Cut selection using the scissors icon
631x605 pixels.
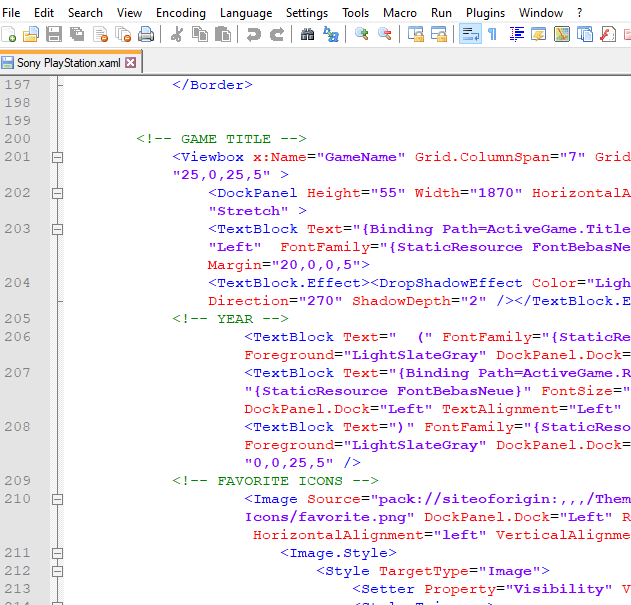pos(177,34)
